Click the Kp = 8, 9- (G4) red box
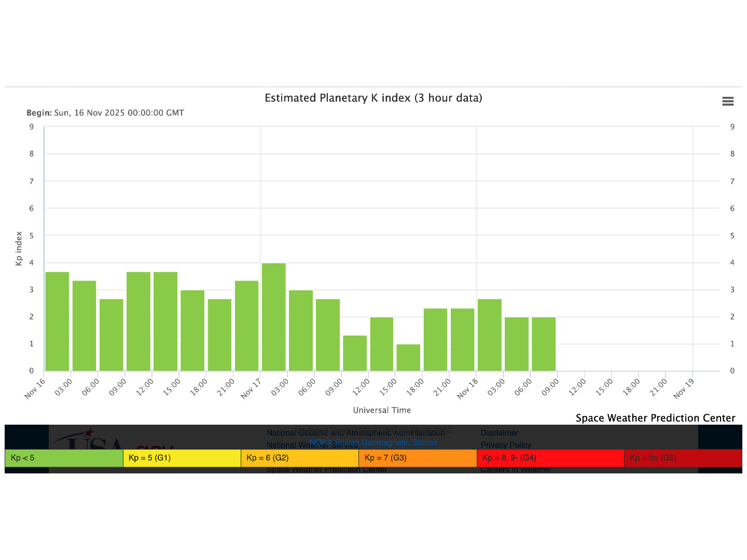The image size is (747, 560). [550, 458]
